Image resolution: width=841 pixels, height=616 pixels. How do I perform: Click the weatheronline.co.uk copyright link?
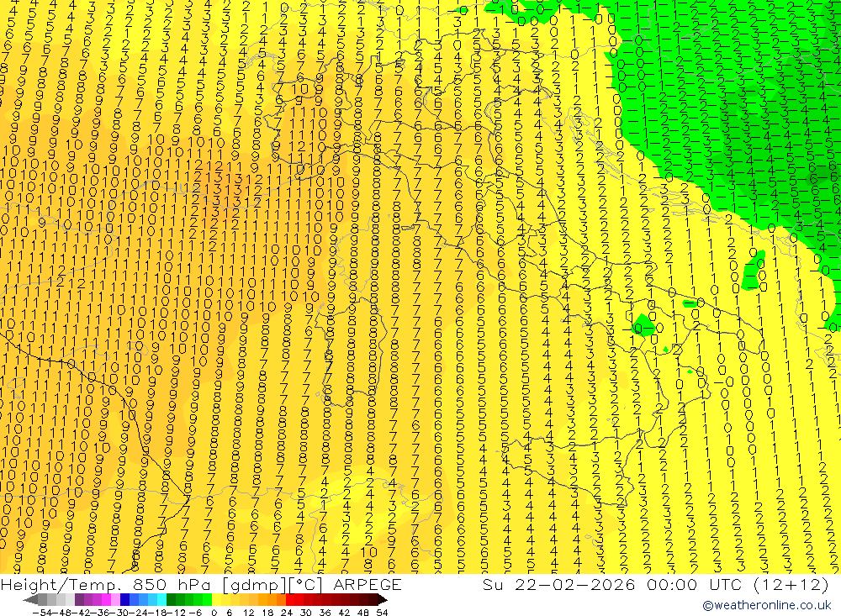(766, 605)
